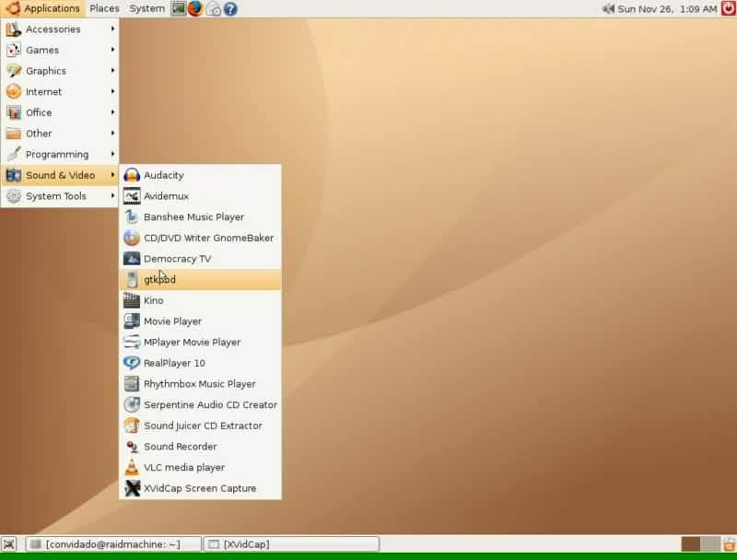This screenshot has width=737, height=560.
Task: Click the disc launcher icon beside Firefox
Action: (x=213, y=9)
